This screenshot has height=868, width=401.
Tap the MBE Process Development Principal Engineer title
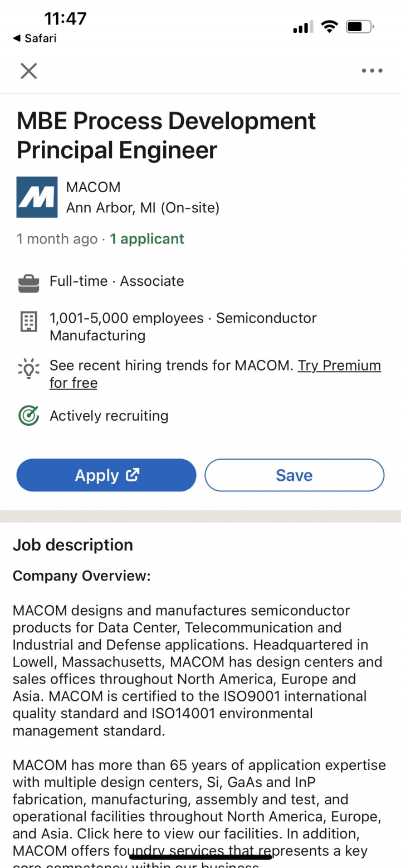167,135
